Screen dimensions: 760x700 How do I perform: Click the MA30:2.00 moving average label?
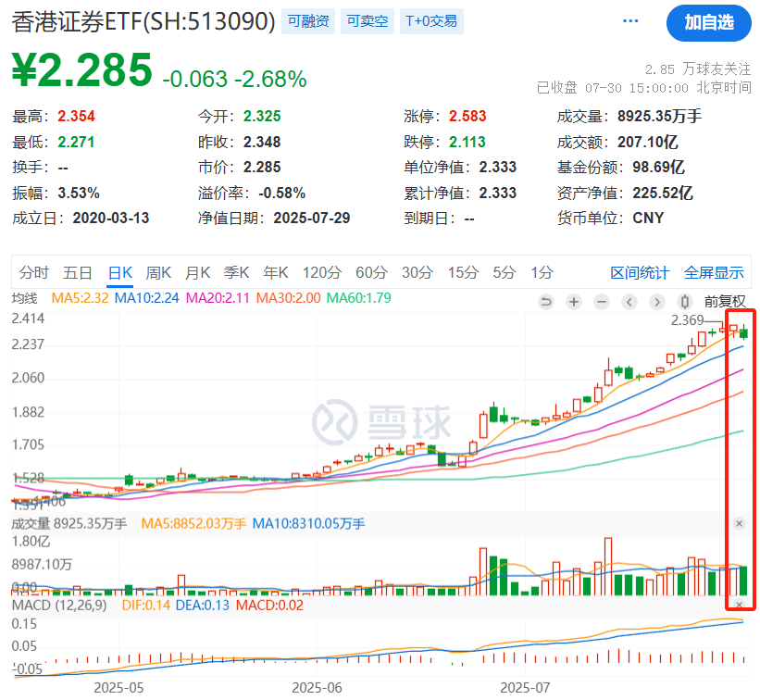pos(289,298)
